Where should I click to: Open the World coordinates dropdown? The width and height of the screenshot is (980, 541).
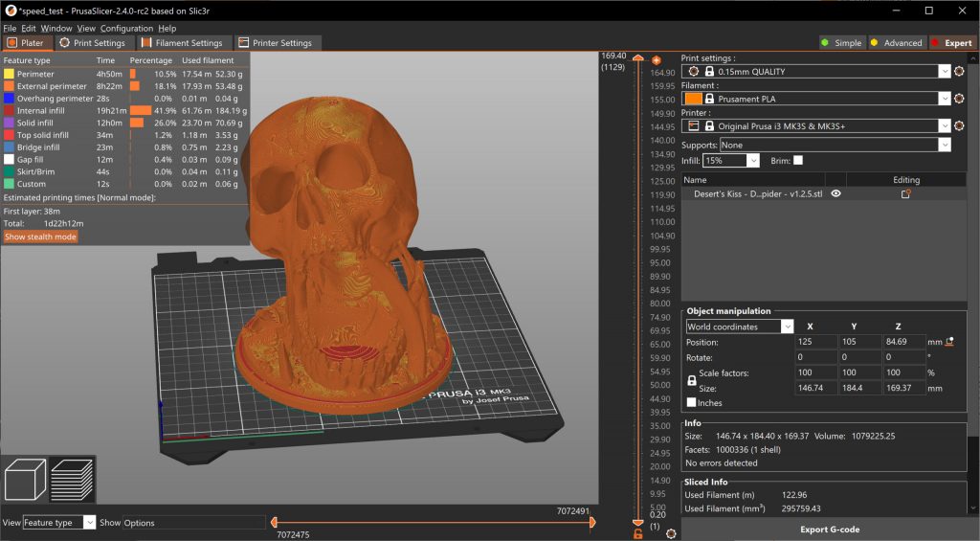(x=787, y=327)
